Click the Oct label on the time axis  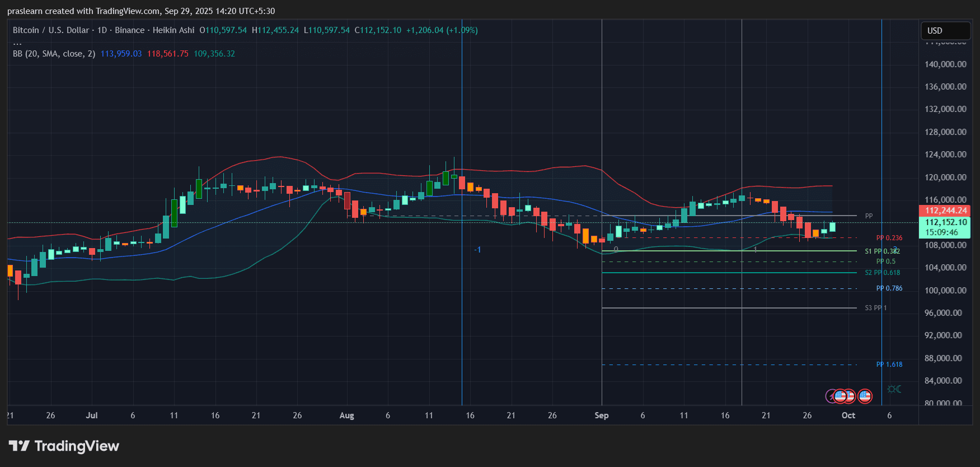[x=848, y=415]
